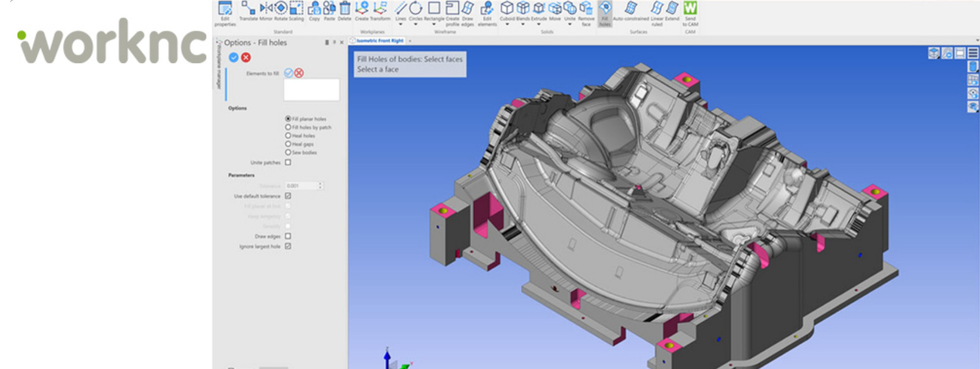Toggle the Fill holes tool
980x369 pixels.
[x=605, y=13]
